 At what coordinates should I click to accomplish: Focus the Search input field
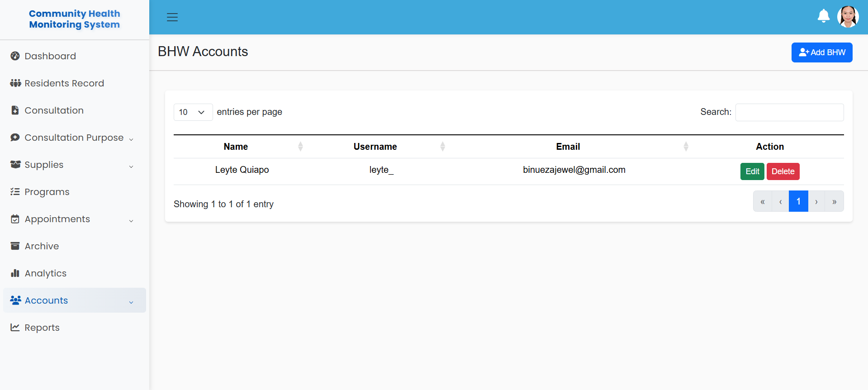(789, 112)
